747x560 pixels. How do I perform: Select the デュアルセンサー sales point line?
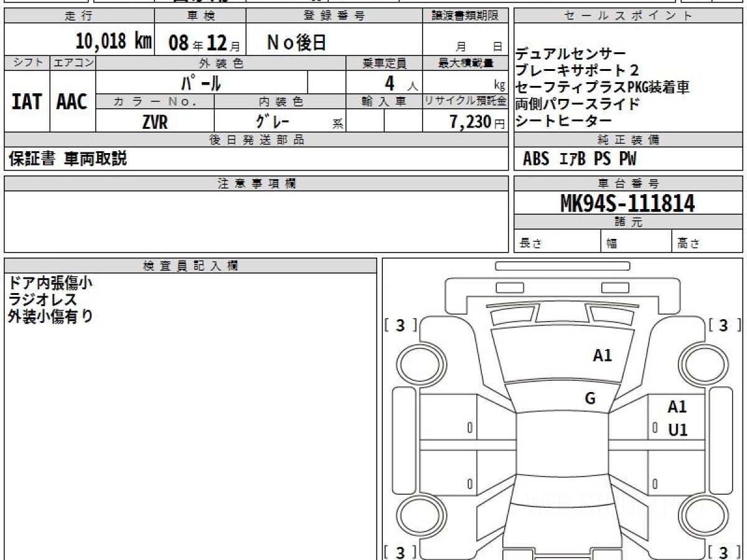[571, 54]
